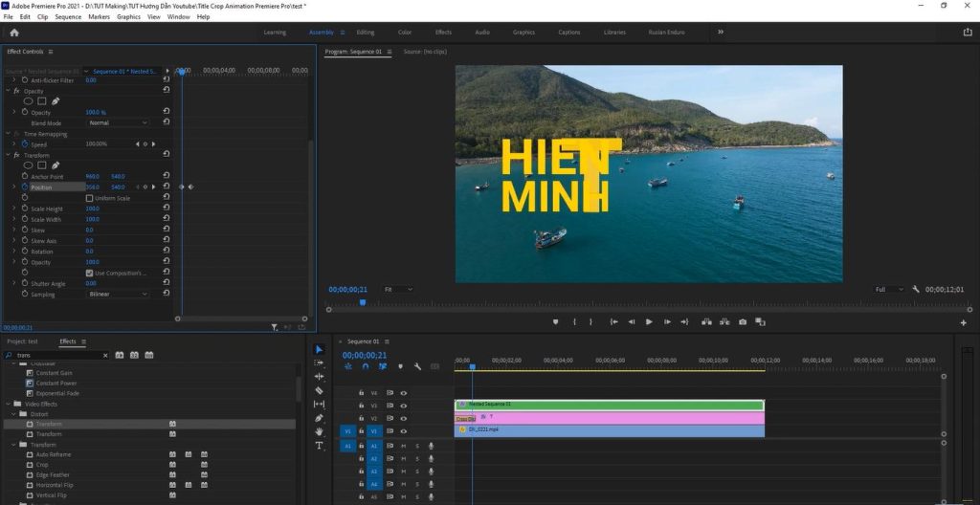This screenshot has width=980, height=505.
Task: Collapse Distort folder in Effects
Action: (13, 414)
